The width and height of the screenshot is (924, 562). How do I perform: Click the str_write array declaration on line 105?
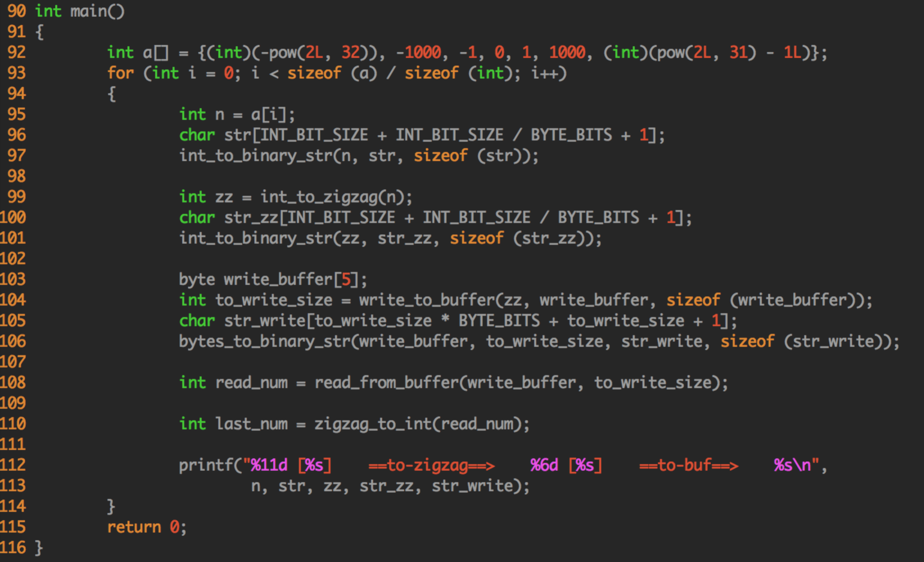(265, 321)
